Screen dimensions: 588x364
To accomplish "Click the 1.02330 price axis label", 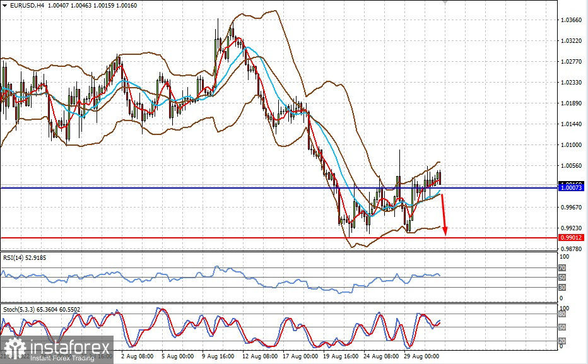I will (571, 83).
